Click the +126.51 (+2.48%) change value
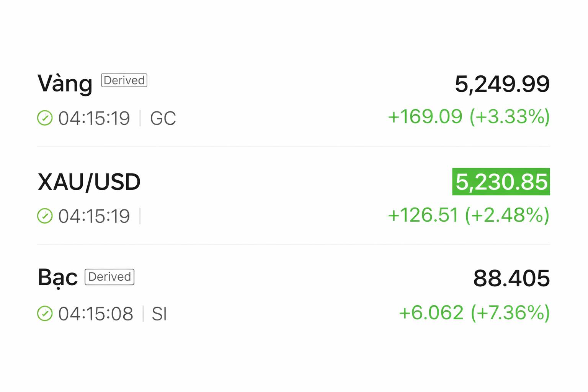The height and width of the screenshot is (392, 588). pos(469,215)
